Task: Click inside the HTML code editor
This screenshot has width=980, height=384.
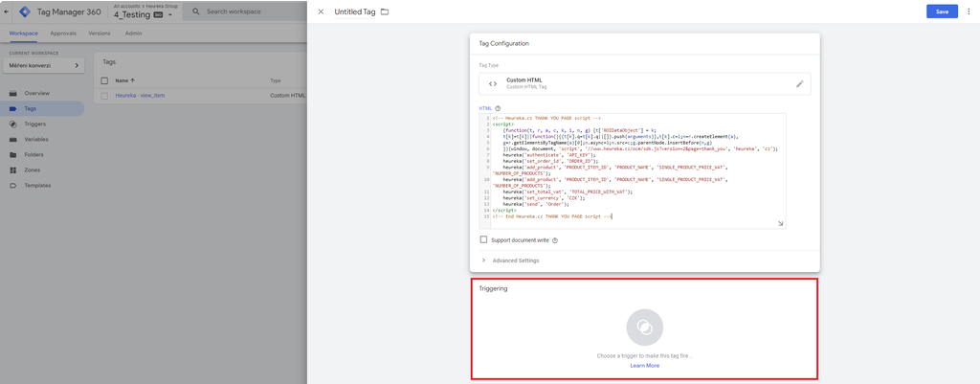Action: click(x=632, y=170)
